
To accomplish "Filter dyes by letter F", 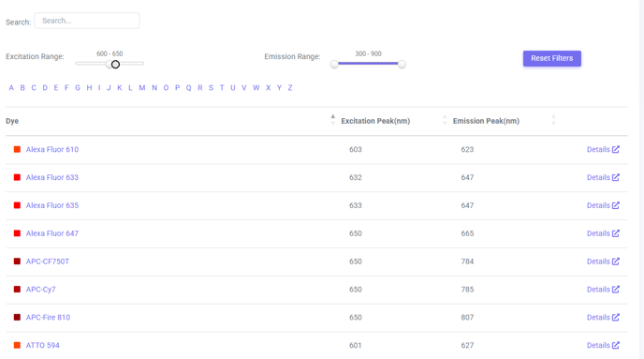I will (x=66, y=87).
